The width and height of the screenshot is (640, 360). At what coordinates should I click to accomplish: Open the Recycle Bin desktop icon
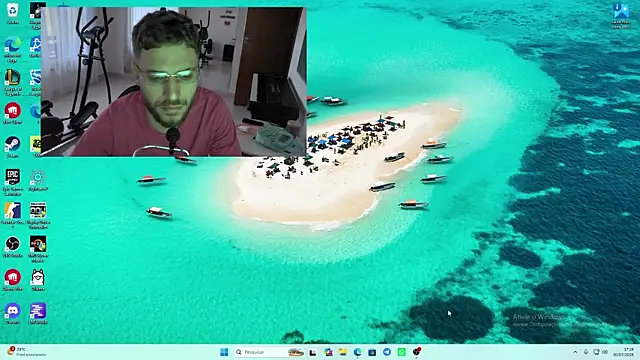coord(13,13)
